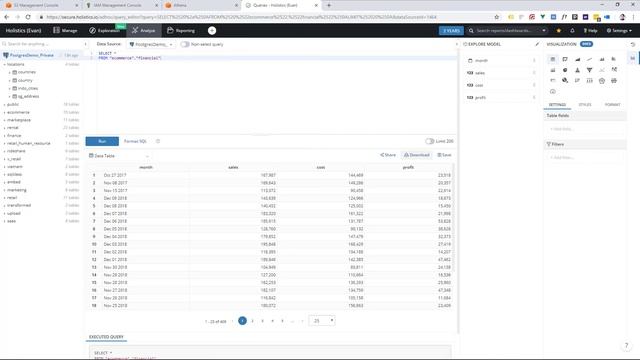
Task: Expand the countries table node
Action: tap(9, 72)
